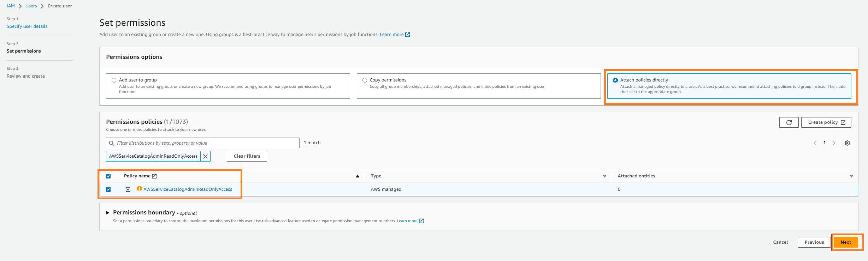Open Users breadcrumb link

(x=31, y=6)
